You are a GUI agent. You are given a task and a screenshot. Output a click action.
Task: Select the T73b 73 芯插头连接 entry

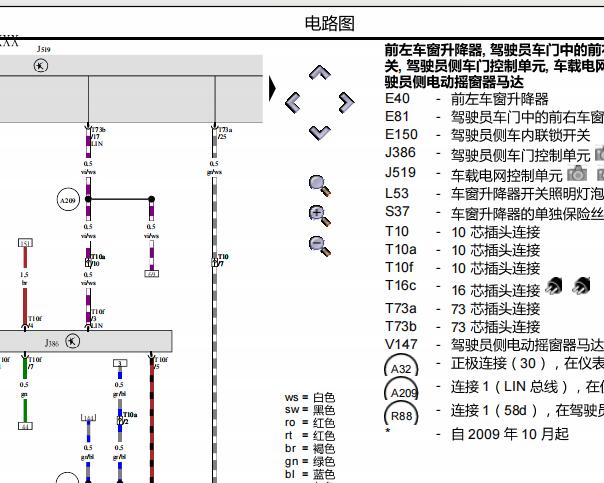[x=463, y=327]
